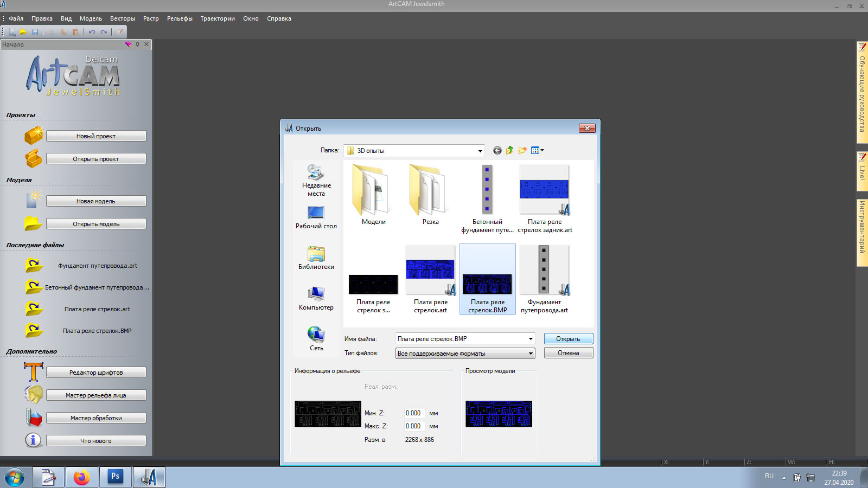Open the Live! side tab
868x488 pixels.
coord(862,171)
